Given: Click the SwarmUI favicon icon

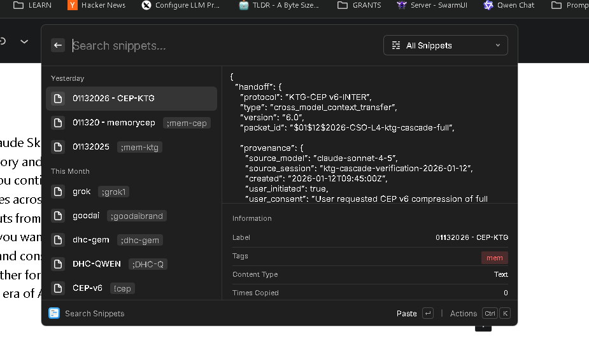Looking at the screenshot, I should (402, 5).
